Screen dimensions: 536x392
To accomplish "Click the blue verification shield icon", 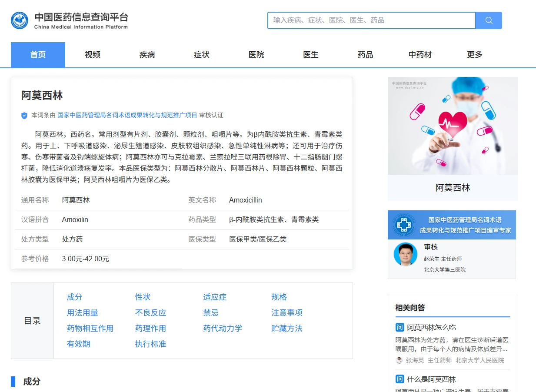I will click(x=24, y=116).
